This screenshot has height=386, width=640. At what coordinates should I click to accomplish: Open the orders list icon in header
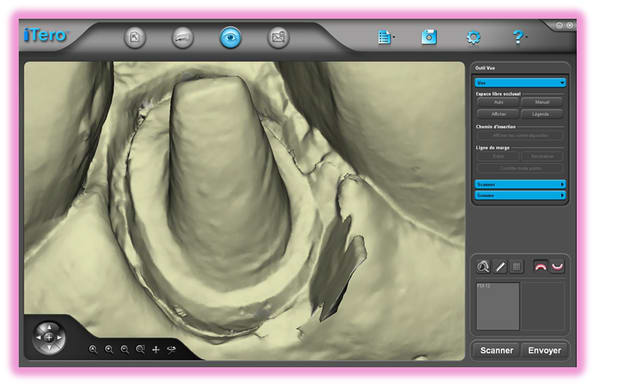click(x=384, y=38)
